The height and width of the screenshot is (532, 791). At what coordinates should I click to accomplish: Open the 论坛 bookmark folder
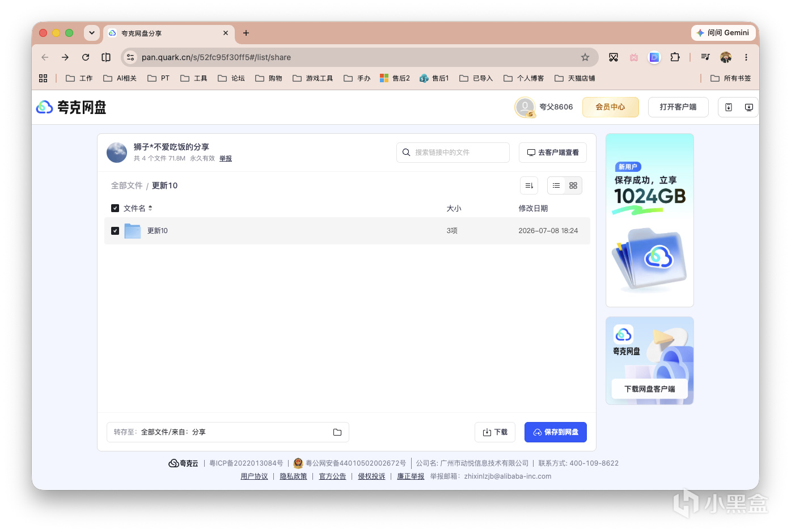(x=231, y=78)
